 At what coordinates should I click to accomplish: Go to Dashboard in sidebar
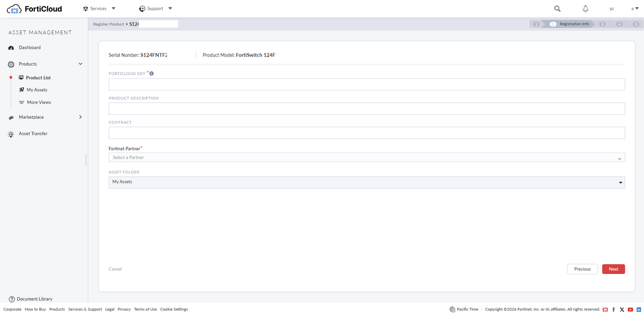click(29, 48)
